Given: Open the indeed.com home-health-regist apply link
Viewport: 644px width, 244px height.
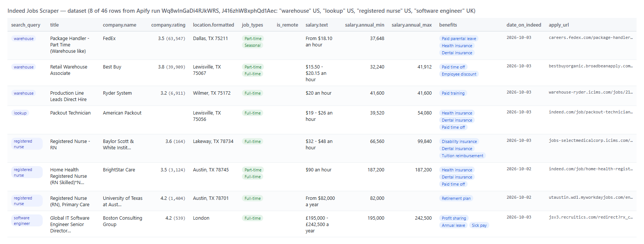Looking at the screenshot, I should tap(591, 169).
